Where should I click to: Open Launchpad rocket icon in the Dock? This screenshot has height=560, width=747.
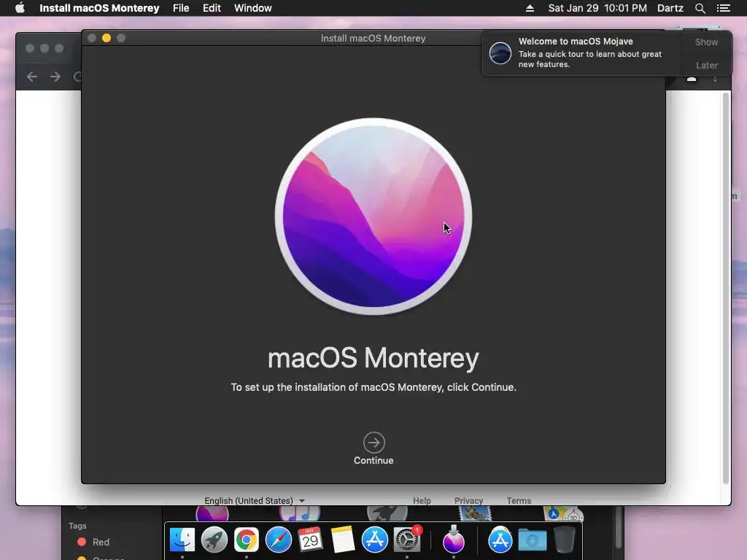pyautogui.click(x=214, y=540)
